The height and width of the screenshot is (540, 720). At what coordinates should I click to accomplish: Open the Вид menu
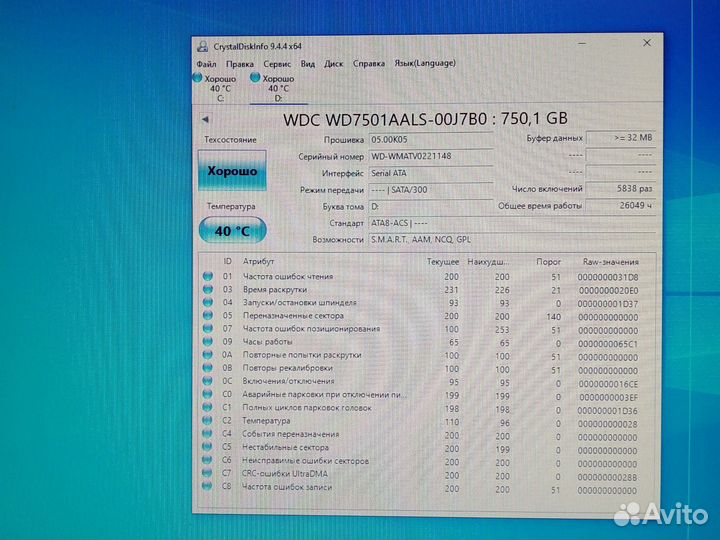pyautogui.click(x=308, y=64)
